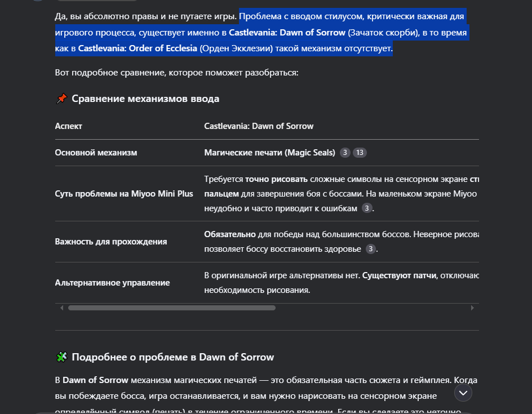Select the «Суть проблемы на Miyoo Mini Plus» cell
The width and height of the screenshot is (532, 414).
[x=124, y=194]
